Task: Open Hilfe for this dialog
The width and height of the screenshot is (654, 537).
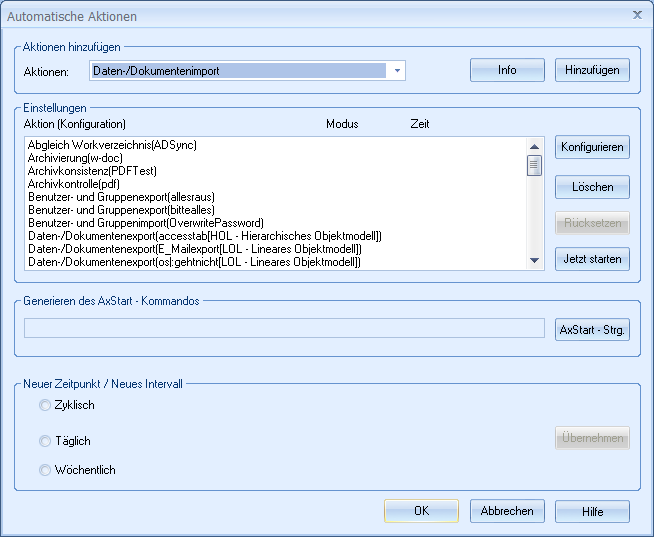Action: click(592, 511)
